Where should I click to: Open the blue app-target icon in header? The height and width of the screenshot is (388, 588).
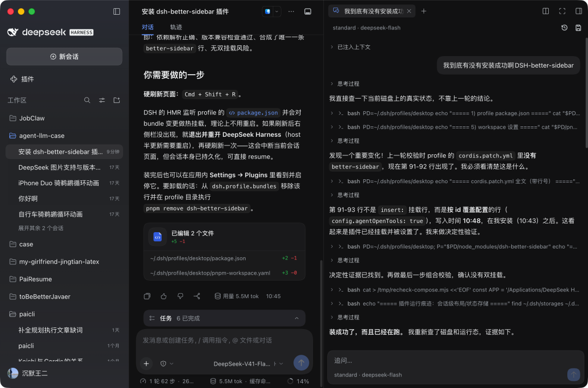(267, 11)
